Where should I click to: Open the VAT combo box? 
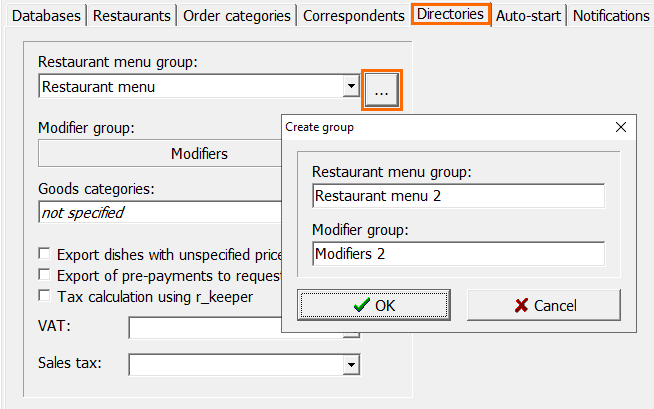[x=206, y=328]
